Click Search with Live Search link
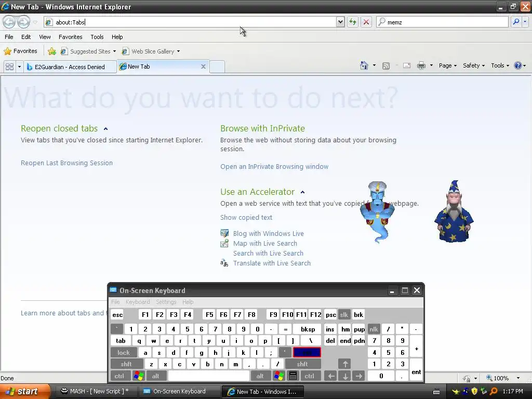 (x=268, y=253)
